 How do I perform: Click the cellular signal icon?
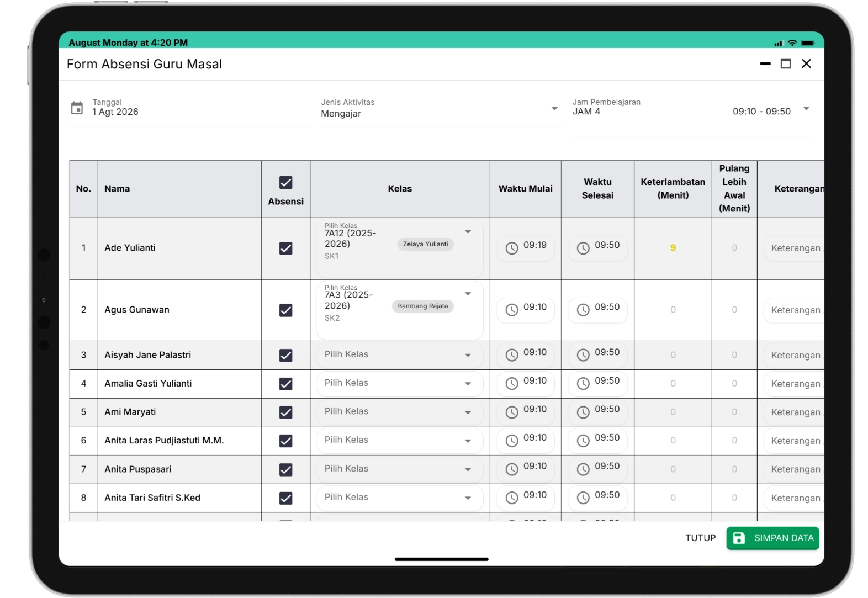(779, 43)
